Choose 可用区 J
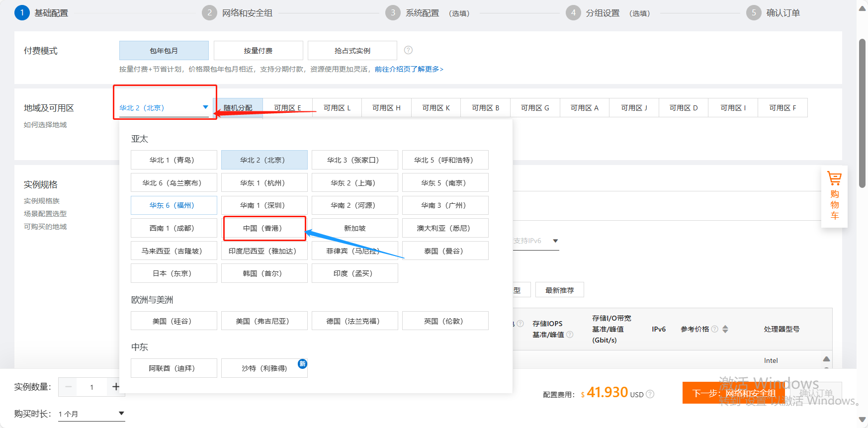Image resolution: width=868 pixels, height=428 pixels. tap(634, 108)
